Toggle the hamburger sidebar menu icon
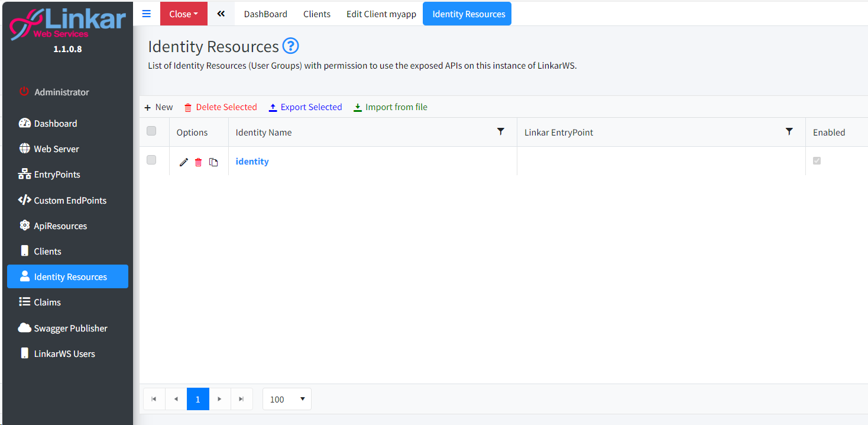This screenshot has height=425, width=868. 147,14
